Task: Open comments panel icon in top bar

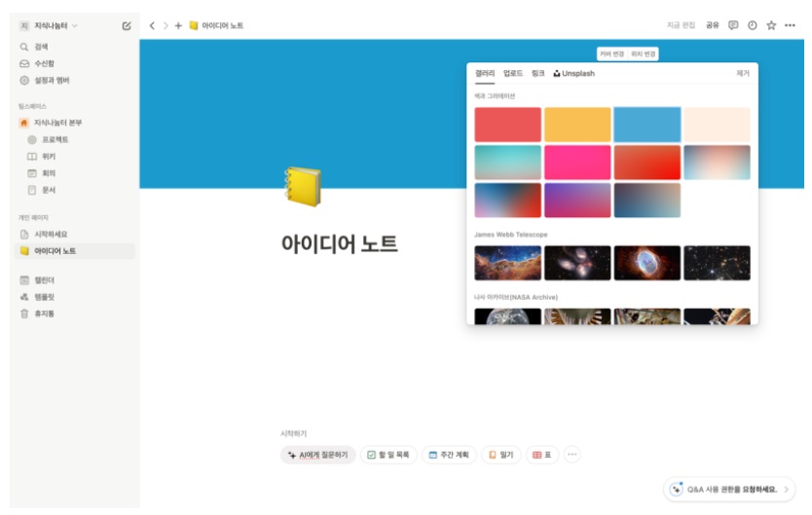Action: click(733, 25)
